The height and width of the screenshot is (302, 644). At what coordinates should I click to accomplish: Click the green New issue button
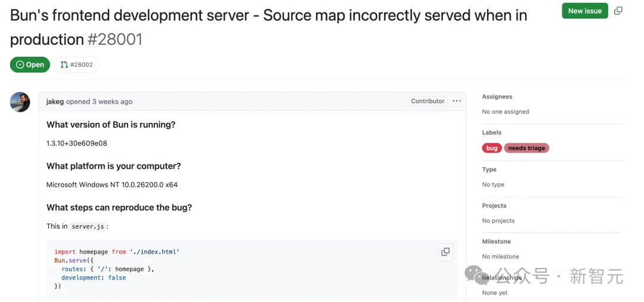pos(584,11)
